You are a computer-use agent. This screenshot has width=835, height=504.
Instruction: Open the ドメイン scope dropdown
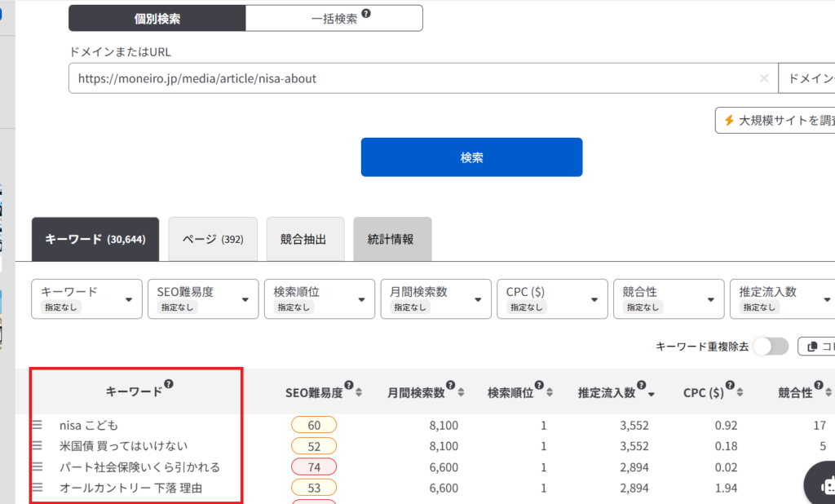pos(806,78)
